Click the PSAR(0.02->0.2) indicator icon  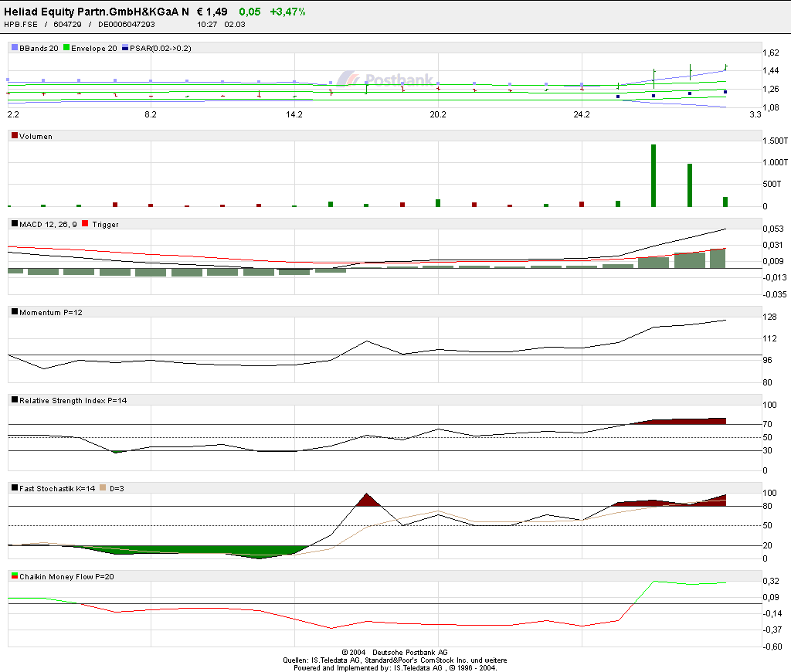124,49
